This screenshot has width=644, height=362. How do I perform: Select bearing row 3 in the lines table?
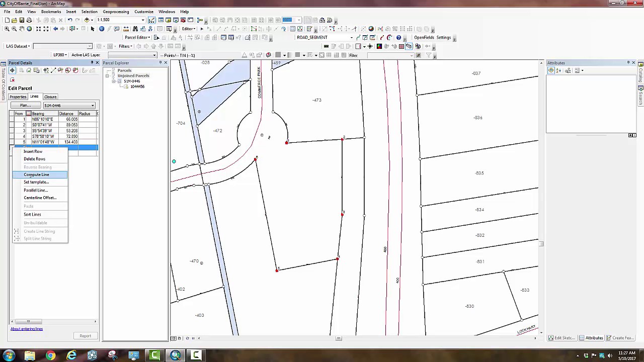tap(42, 130)
